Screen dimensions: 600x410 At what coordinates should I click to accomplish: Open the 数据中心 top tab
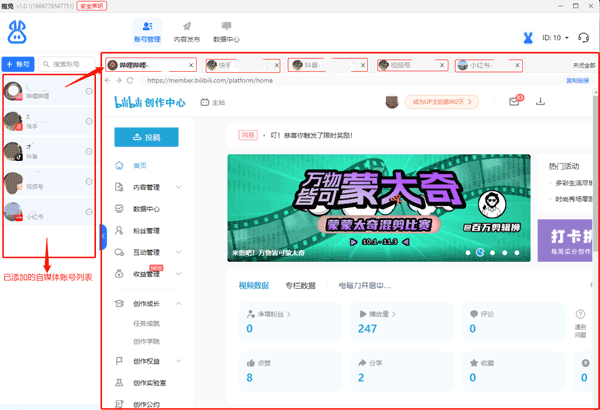(226, 32)
